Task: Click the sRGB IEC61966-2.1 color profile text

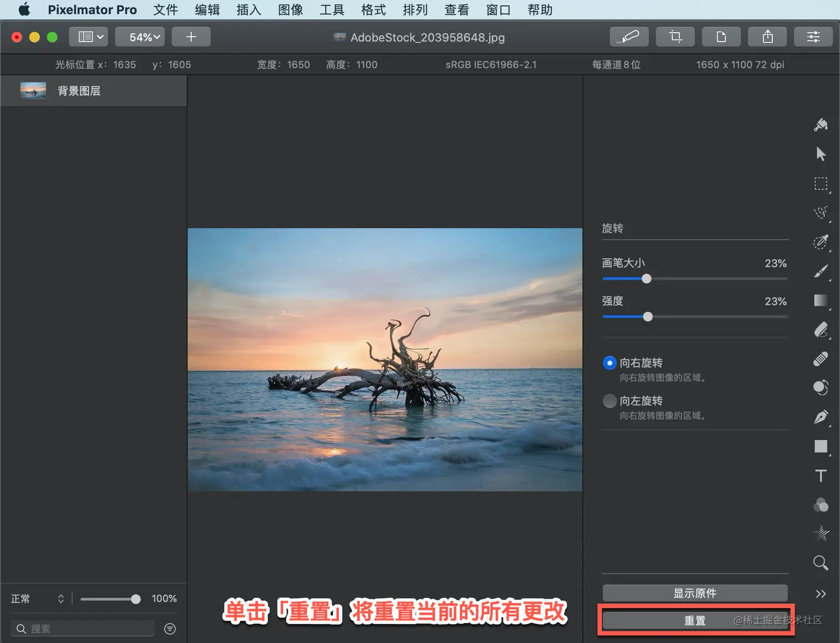Action: point(491,64)
